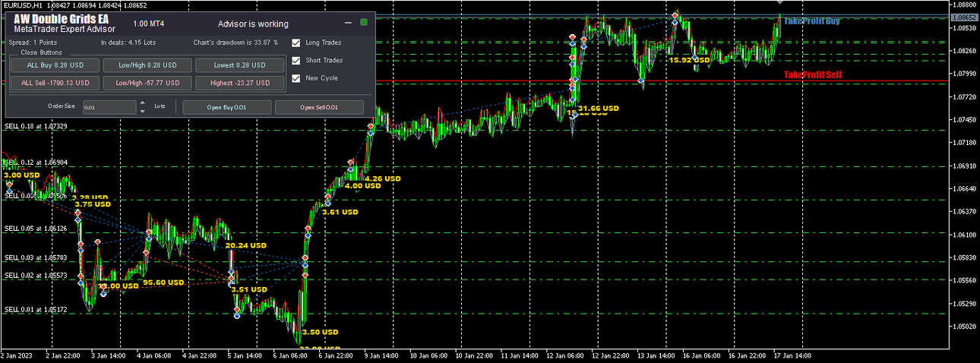Select the 'SELL 0.18 at 1.07329' level label
Image resolution: width=980 pixels, height=363 pixels.
(36, 126)
